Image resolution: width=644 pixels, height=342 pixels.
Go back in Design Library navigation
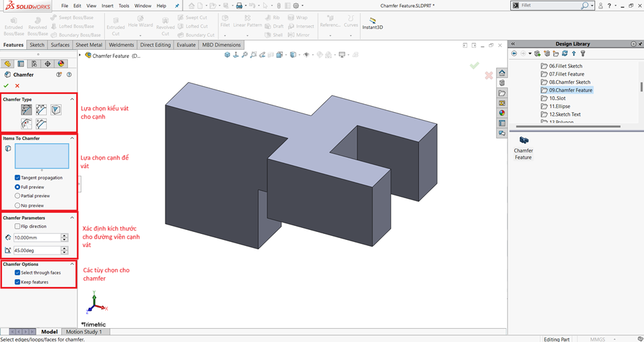tap(514, 54)
